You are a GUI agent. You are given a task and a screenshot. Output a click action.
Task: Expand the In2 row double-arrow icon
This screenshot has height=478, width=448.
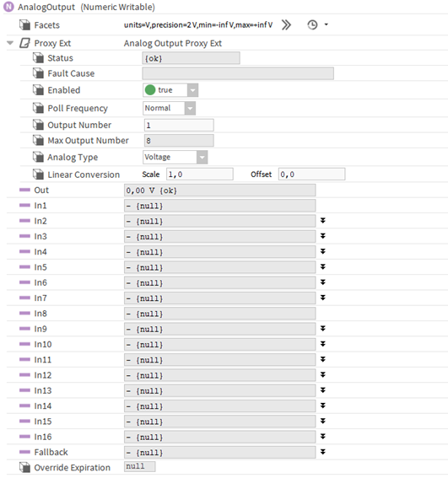click(x=323, y=220)
